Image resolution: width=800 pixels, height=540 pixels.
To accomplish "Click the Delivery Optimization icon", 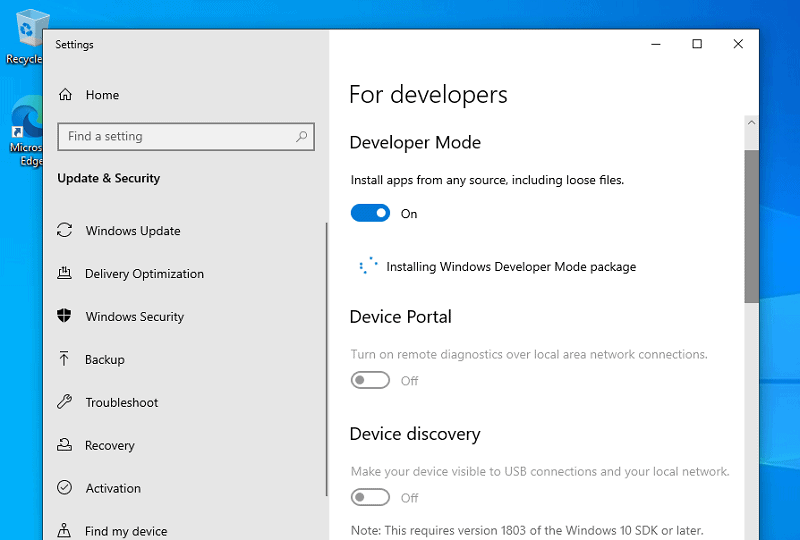I will (x=64, y=273).
